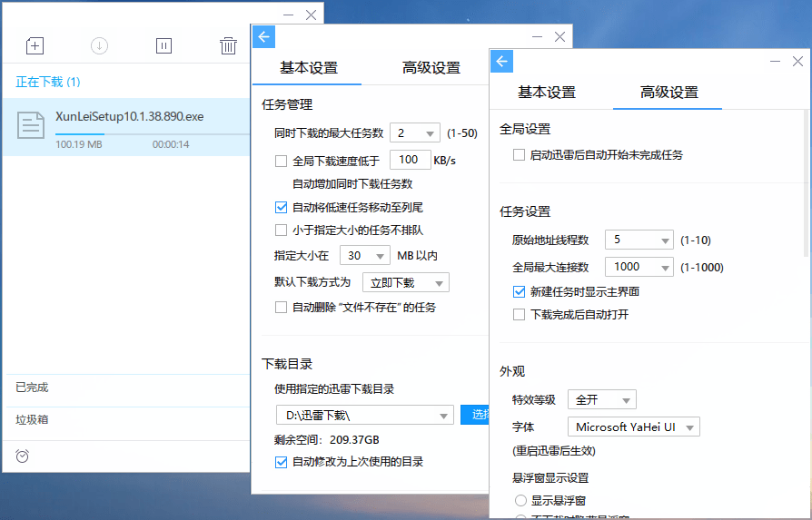Uncheck 自动将低速任务移动至列尾

282,208
